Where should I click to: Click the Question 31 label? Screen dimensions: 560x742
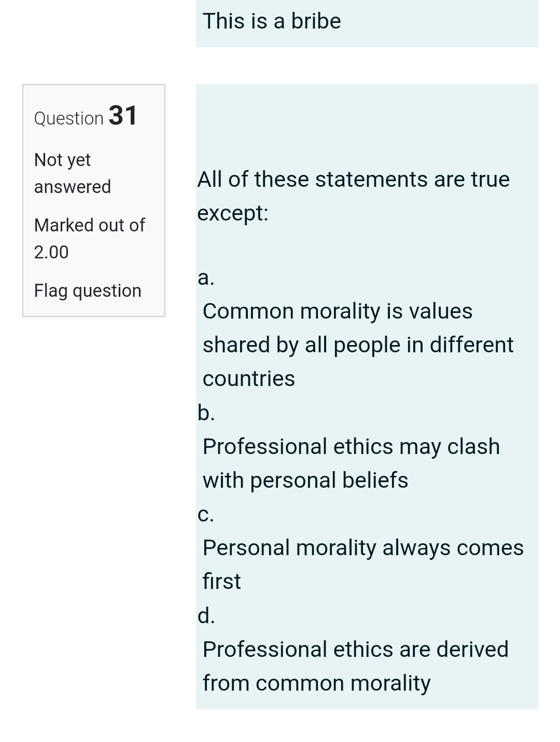coord(85,116)
